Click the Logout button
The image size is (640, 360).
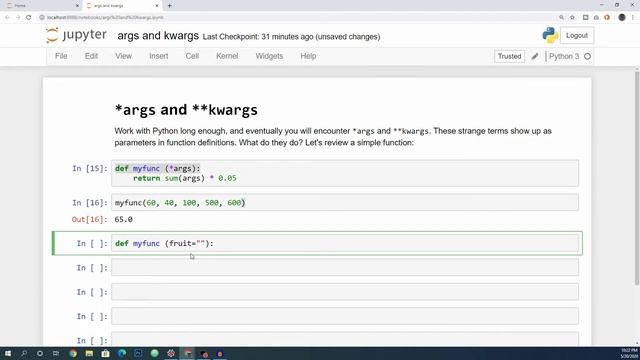(x=577, y=36)
